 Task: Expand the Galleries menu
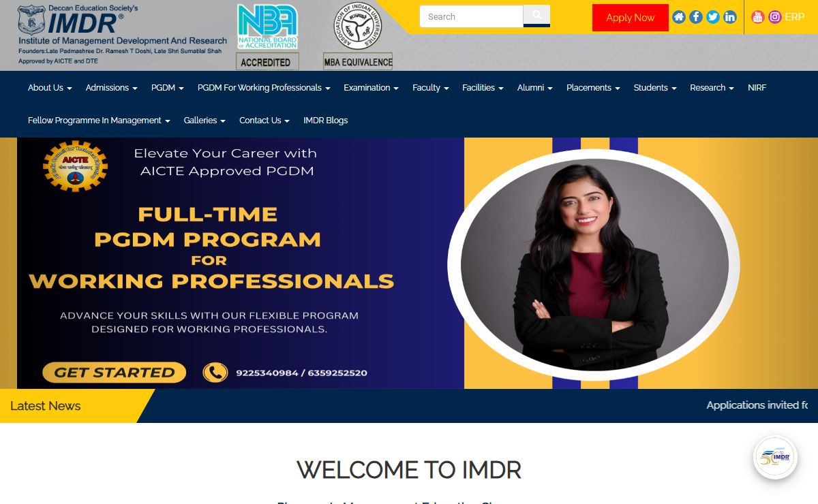pyautogui.click(x=204, y=121)
